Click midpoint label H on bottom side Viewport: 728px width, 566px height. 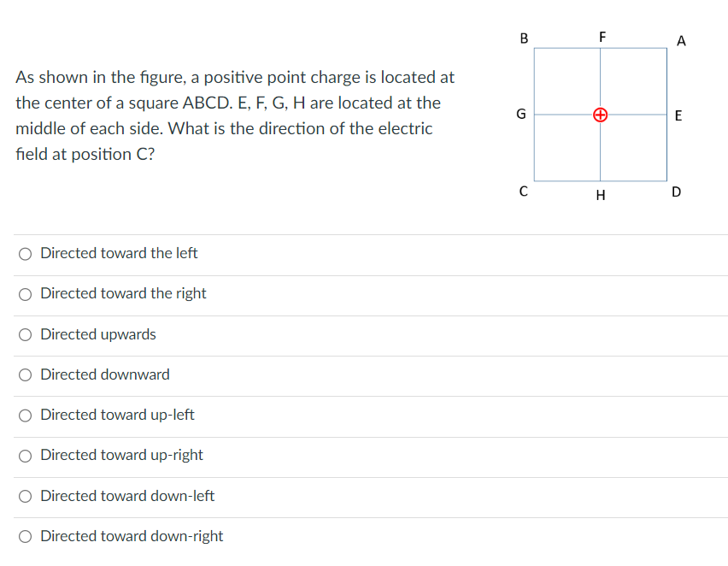[x=601, y=195]
